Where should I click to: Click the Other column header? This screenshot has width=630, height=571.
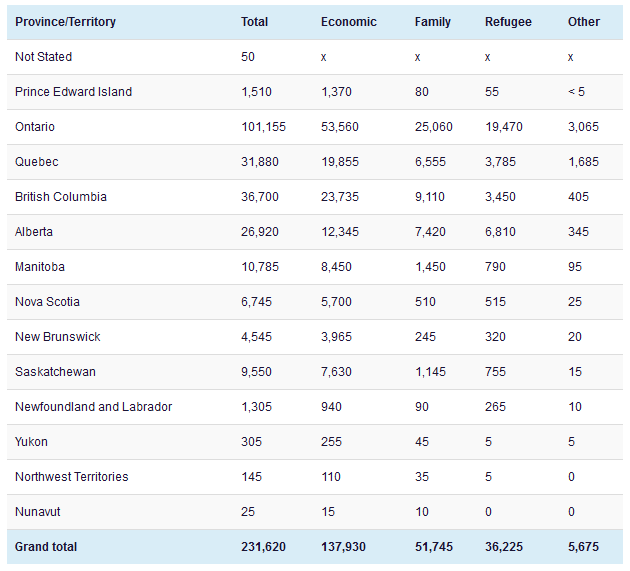coord(584,22)
